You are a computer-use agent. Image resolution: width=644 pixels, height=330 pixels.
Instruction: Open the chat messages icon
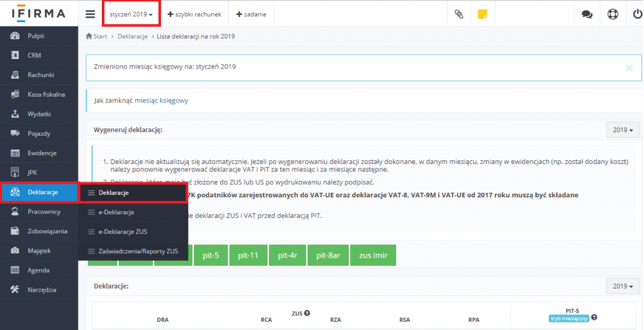click(587, 14)
